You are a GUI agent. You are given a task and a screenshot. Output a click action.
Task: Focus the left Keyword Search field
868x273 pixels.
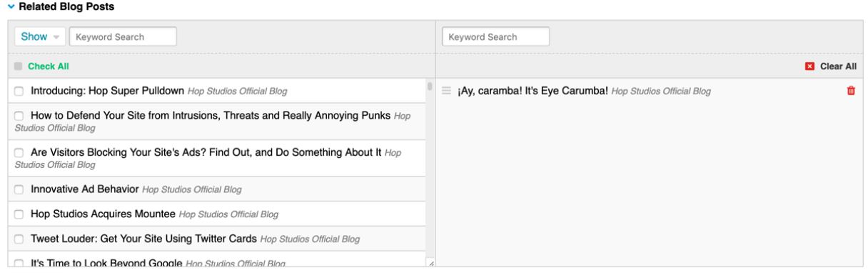(x=123, y=36)
